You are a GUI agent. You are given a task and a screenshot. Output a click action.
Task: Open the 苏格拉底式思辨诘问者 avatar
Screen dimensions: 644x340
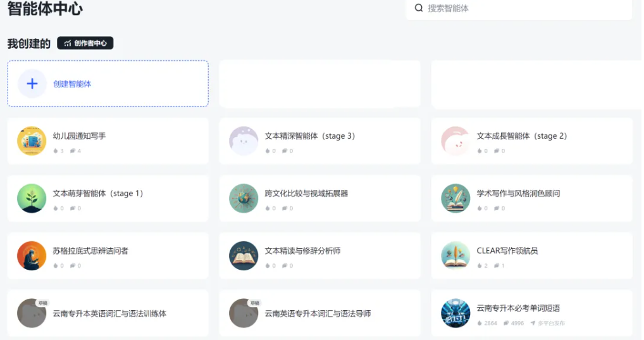[32, 256]
